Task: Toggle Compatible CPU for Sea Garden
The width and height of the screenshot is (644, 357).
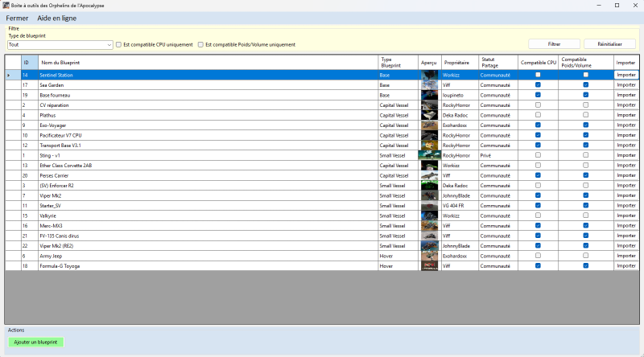Action: click(x=538, y=85)
